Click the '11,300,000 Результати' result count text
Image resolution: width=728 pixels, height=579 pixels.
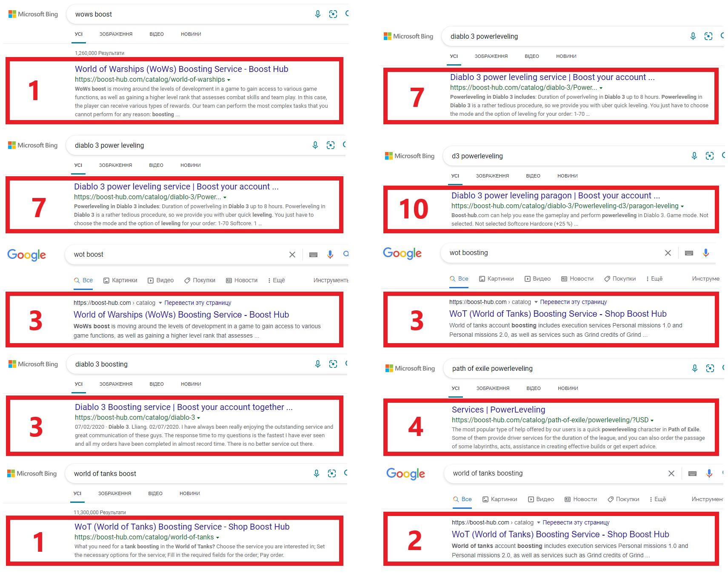(100, 513)
